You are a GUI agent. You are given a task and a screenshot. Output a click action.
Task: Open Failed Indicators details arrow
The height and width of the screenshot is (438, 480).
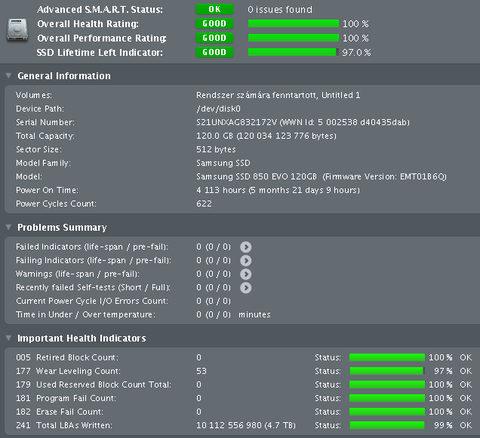(x=246, y=247)
